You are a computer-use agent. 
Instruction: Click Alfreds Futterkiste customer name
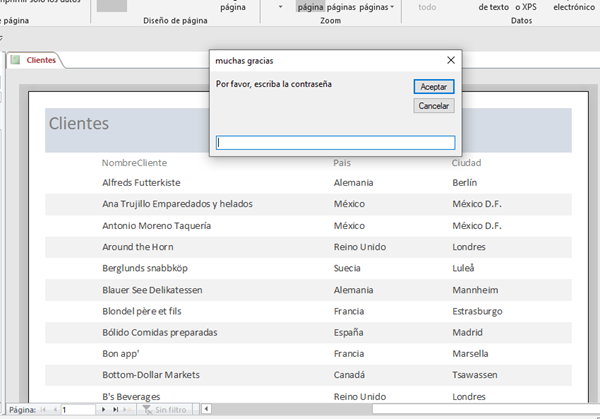[141, 182]
